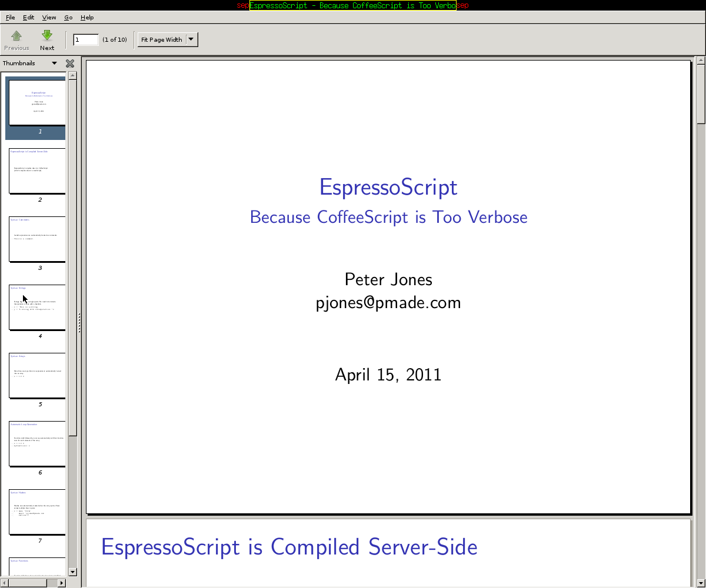This screenshot has width=706, height=588.
Task: Select page 6 thumbnail
Action: click(x=38, y=443)
